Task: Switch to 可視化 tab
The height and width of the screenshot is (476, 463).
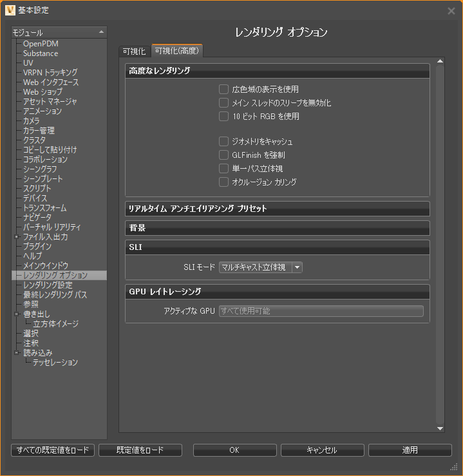Action: 134,52
